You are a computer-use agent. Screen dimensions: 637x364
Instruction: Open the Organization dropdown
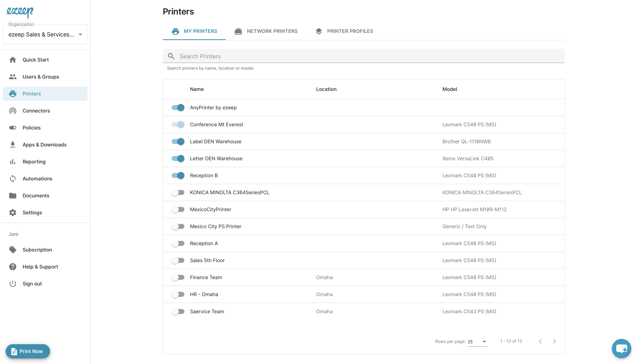coord(45,34)
